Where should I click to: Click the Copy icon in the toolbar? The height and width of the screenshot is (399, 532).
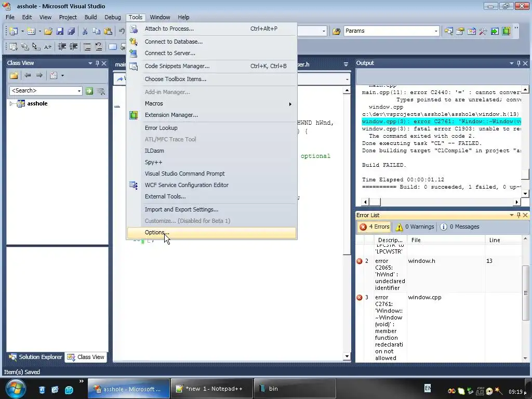(96, 31)
